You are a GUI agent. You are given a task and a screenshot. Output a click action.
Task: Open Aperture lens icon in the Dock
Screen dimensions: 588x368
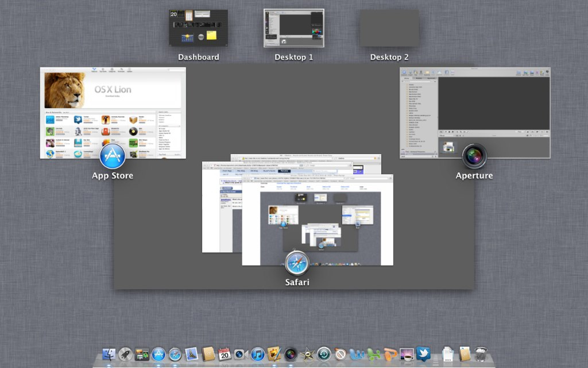pyautogui.click(x=291, y=354)
